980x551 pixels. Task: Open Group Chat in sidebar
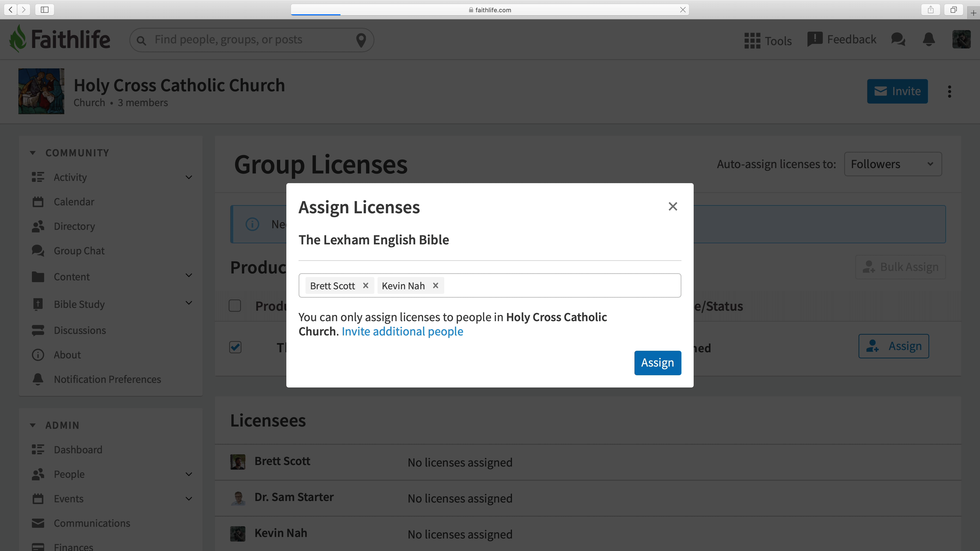pyautogui.click(x=79, y=251)
